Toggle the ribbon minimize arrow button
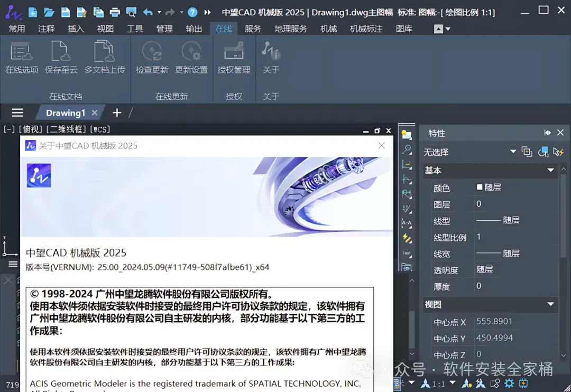The image size is (571, 392). tap(438, 29)
